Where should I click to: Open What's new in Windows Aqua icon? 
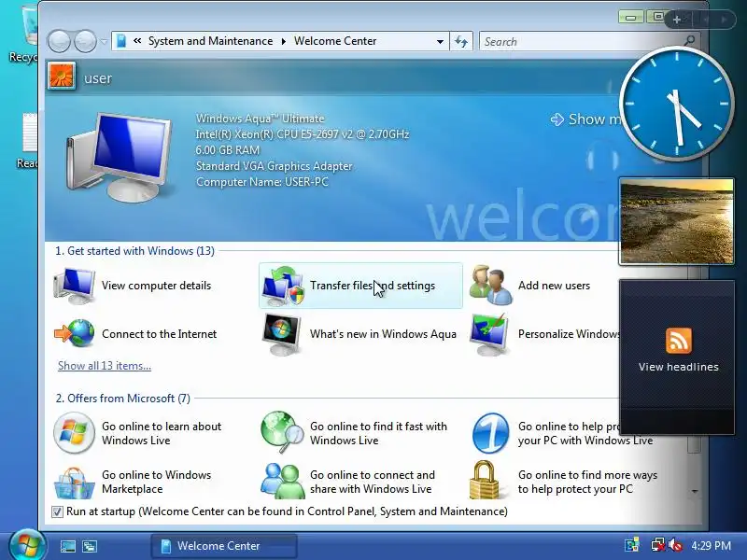pyautogui.click(x=281, y=334)
